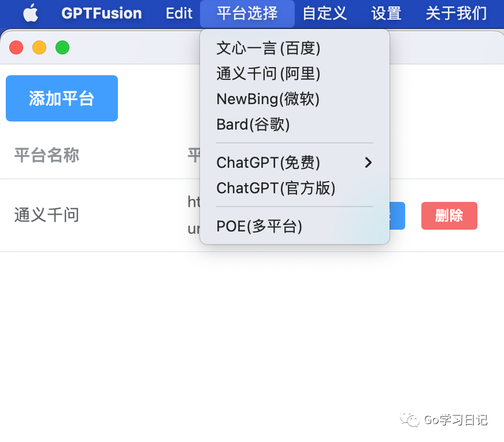Click the partially hidden blue edit button
The width and height of the screenshot is (504, 442).
397,216
